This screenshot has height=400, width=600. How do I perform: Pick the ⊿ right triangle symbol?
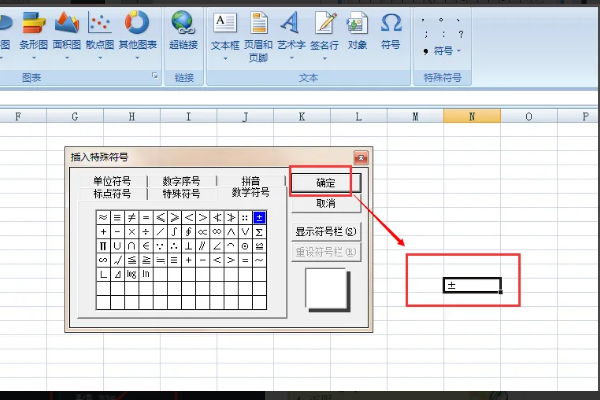click(x=117, y=274)
